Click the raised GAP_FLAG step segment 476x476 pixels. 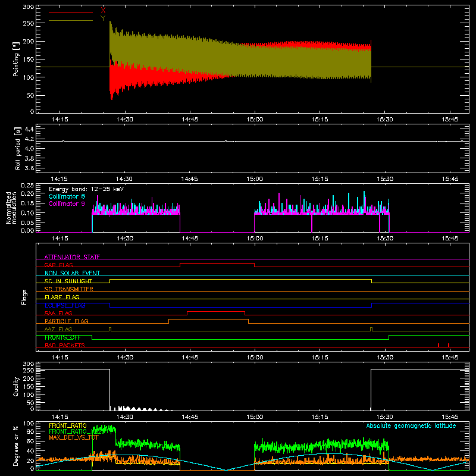pos(217,264)
